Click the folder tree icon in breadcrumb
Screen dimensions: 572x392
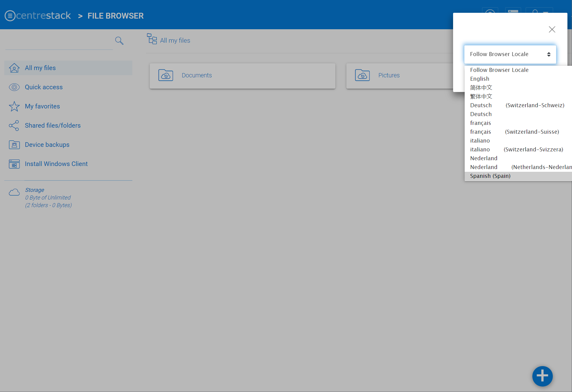(x=152, y=39)
